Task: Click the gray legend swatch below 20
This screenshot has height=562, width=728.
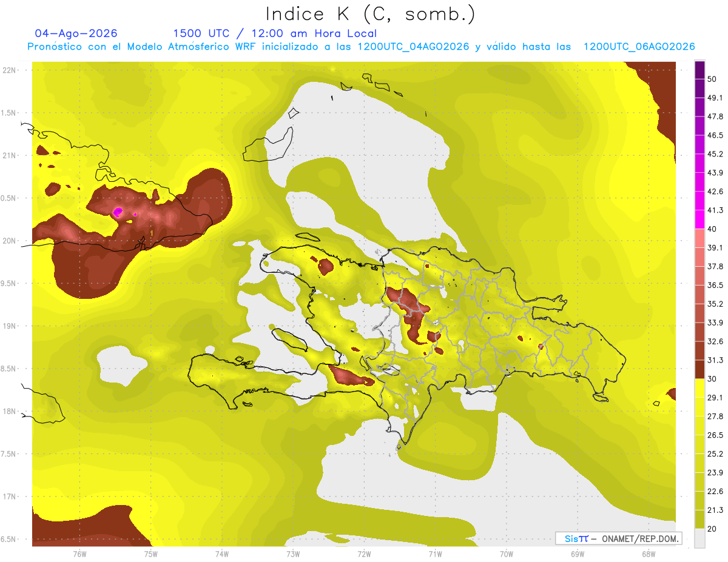Action: click(x=699, y=538)
